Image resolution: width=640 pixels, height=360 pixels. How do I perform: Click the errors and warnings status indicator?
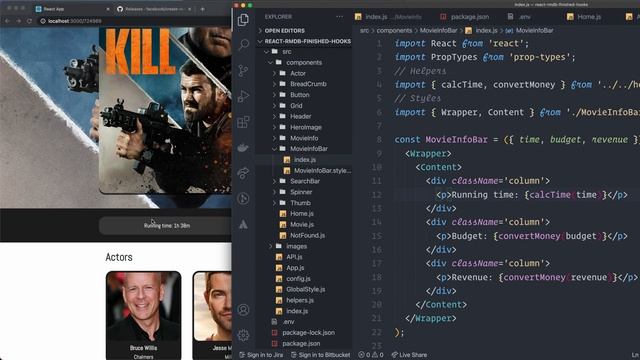tap(371, 355)
